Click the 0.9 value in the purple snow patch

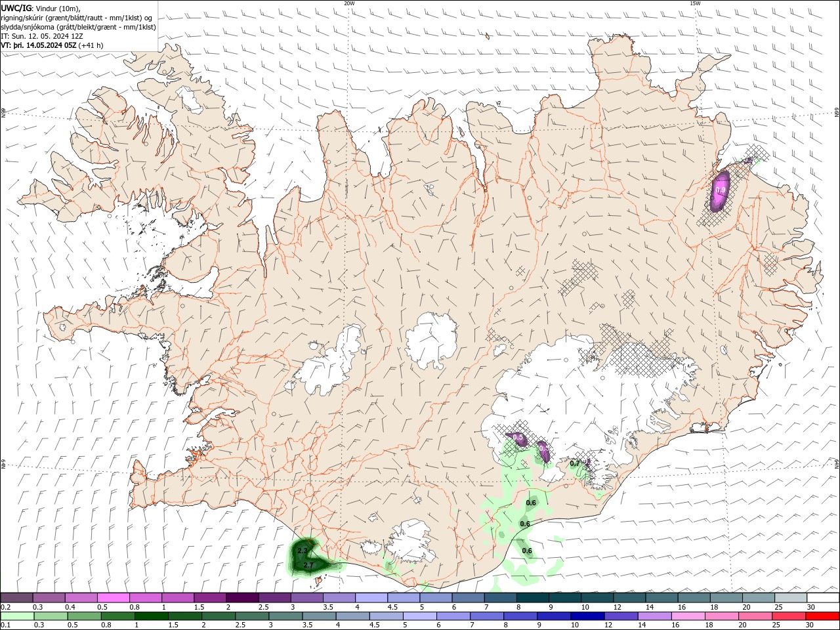[721, 190]
